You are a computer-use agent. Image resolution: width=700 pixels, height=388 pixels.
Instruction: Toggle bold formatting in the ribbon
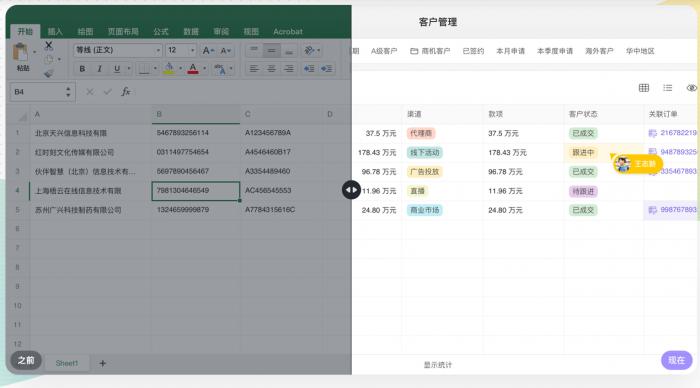coord(82,69)
